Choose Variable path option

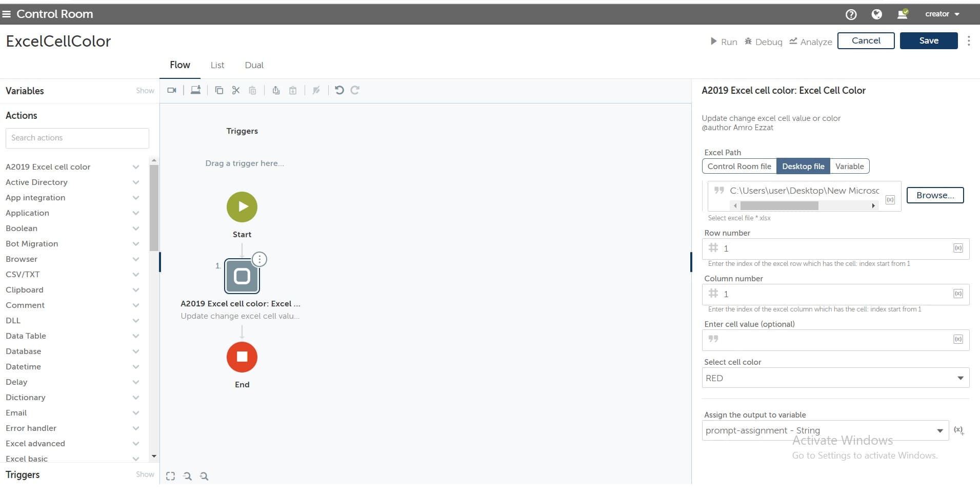pyautogui.click(x=849, y=167)
